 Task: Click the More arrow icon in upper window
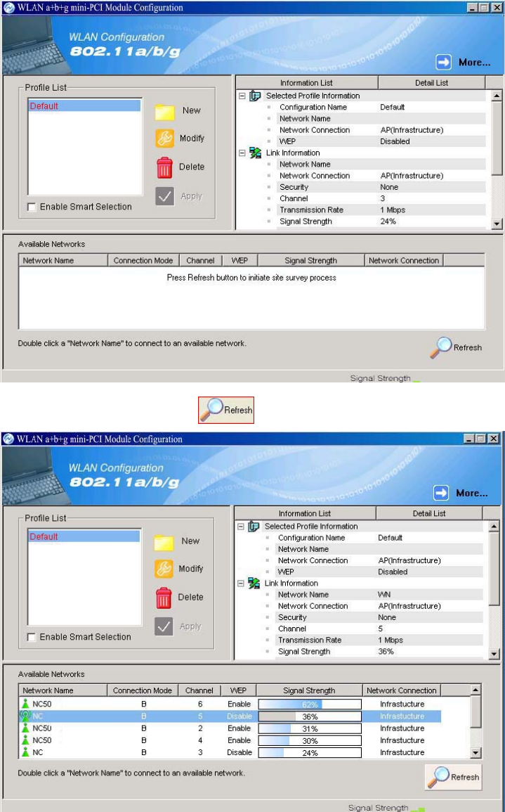tap(443, 62)
